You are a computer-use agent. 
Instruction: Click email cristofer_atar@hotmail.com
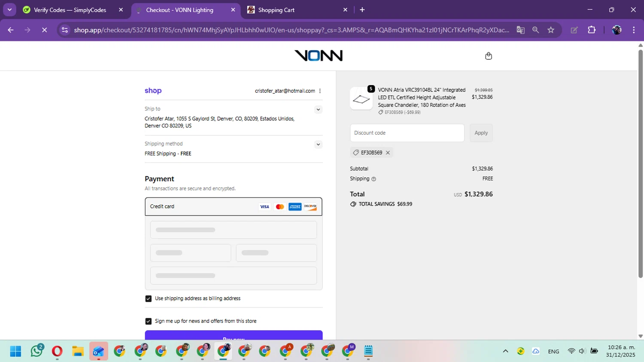click(285, 91)
